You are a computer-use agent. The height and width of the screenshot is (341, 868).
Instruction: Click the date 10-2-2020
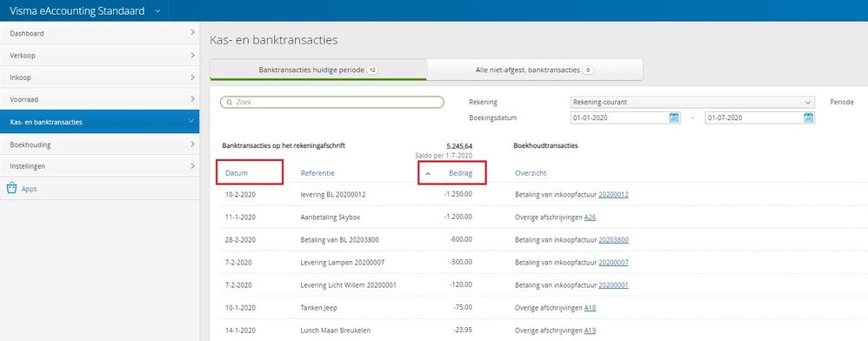click(x=240, y=195)
